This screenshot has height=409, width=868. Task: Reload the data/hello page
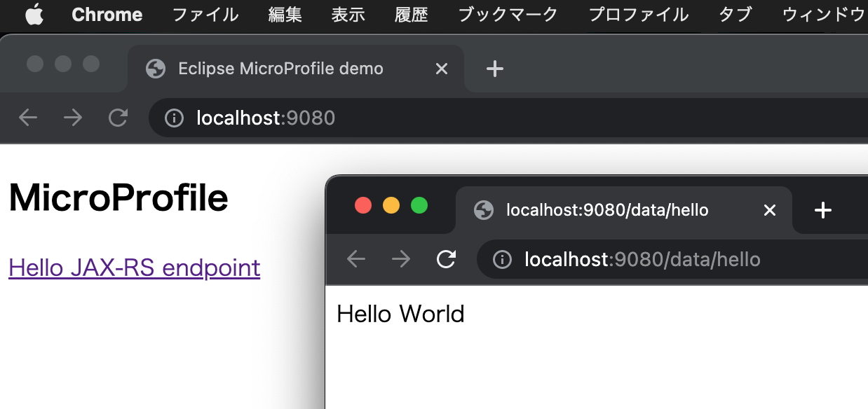(446, 259)
